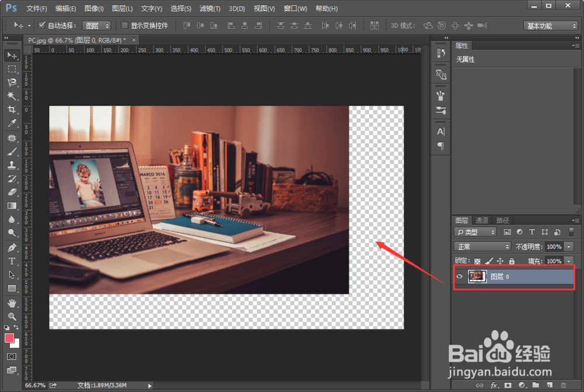Select the Brush tool
The image size is (584, 392).
point(12,152)
